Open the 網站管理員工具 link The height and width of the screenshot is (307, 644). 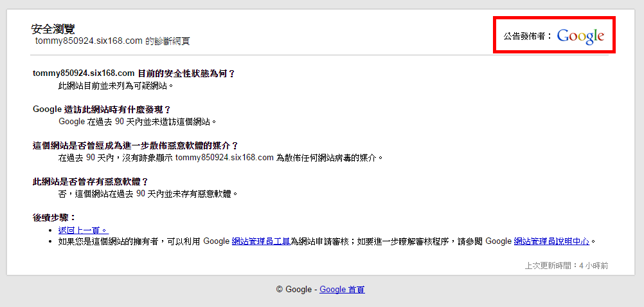click(261, 241)
